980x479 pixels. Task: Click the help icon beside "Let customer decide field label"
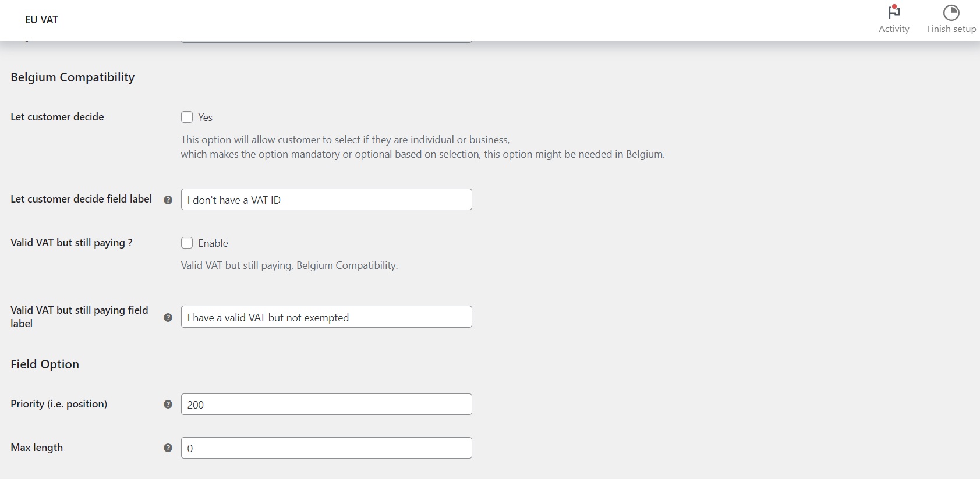[168, 199]
